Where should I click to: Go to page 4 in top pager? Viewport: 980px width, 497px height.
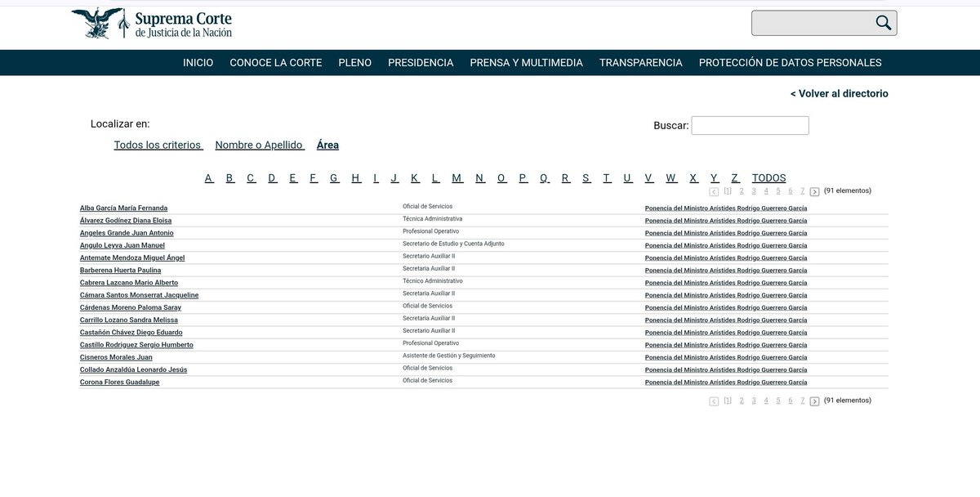coord(766,191)
